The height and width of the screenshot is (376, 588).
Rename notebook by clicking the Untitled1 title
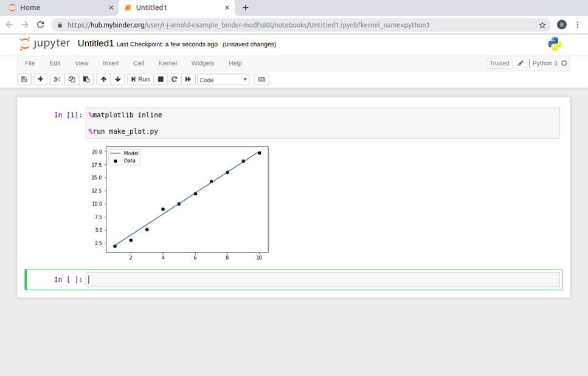coord(95,44)
